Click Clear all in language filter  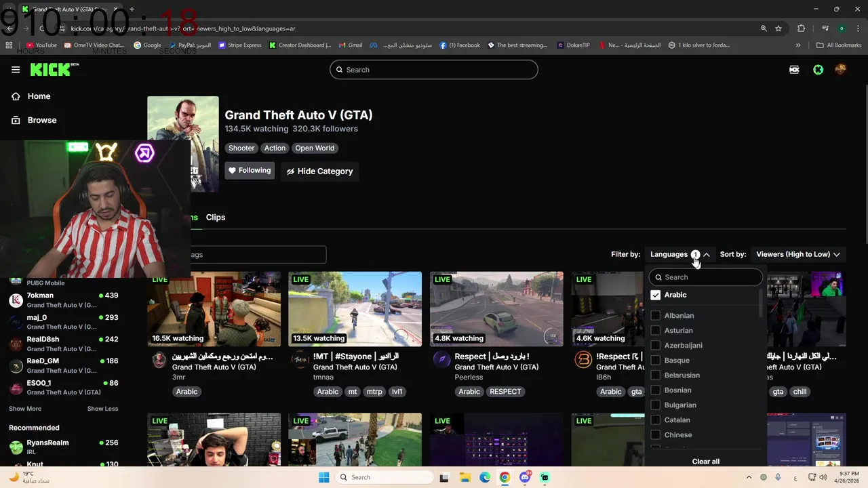coord(706,462)
